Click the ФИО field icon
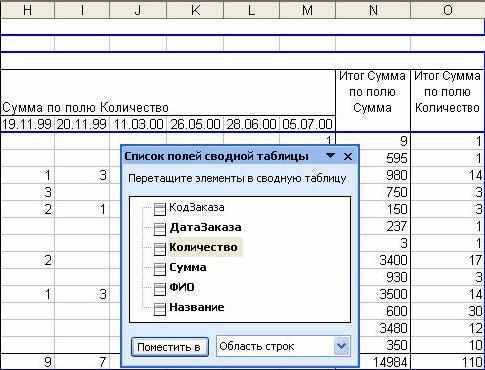 click(x=160, y=289)
